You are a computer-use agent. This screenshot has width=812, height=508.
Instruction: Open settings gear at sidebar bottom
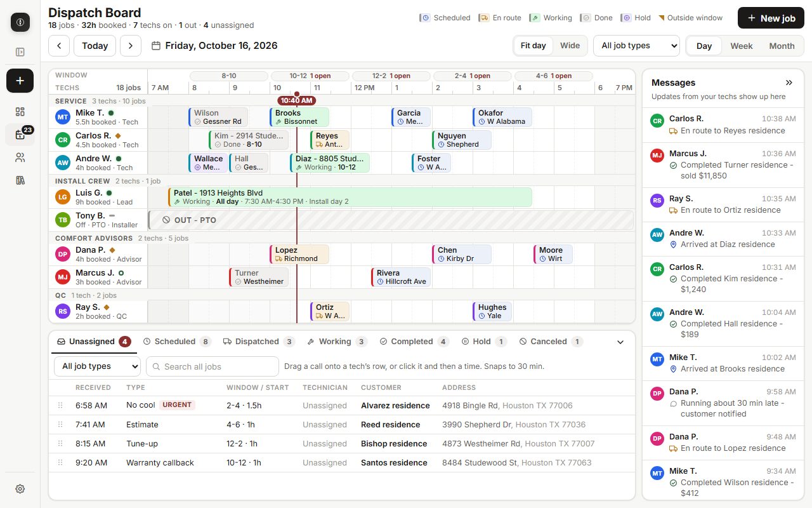pos(20,489)
